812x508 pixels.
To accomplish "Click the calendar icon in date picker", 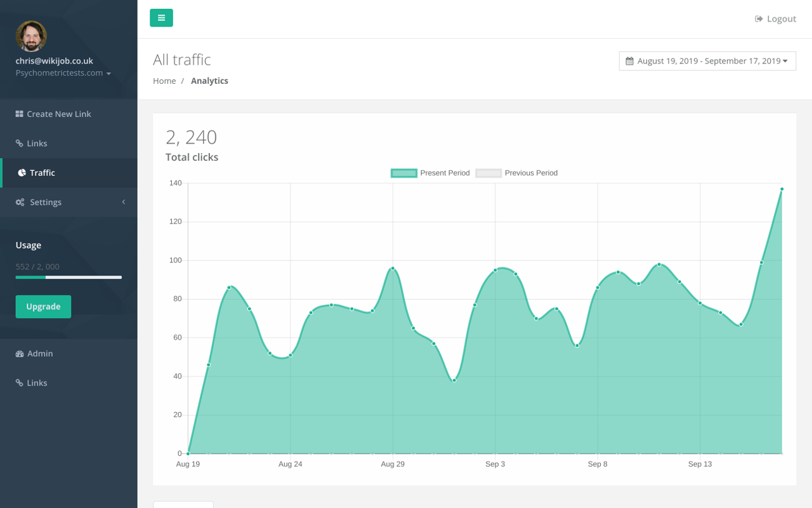I will point(629,61).
